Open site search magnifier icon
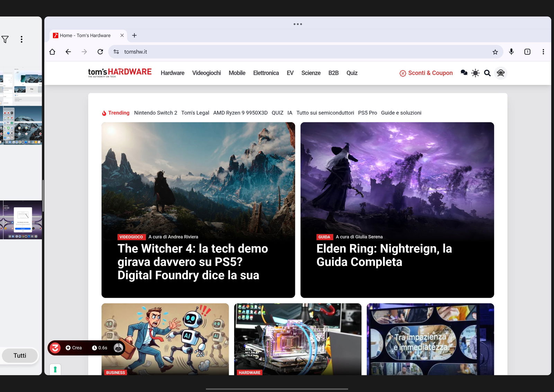The height and width of the screenshot is (392, 554). coord(487,73)
